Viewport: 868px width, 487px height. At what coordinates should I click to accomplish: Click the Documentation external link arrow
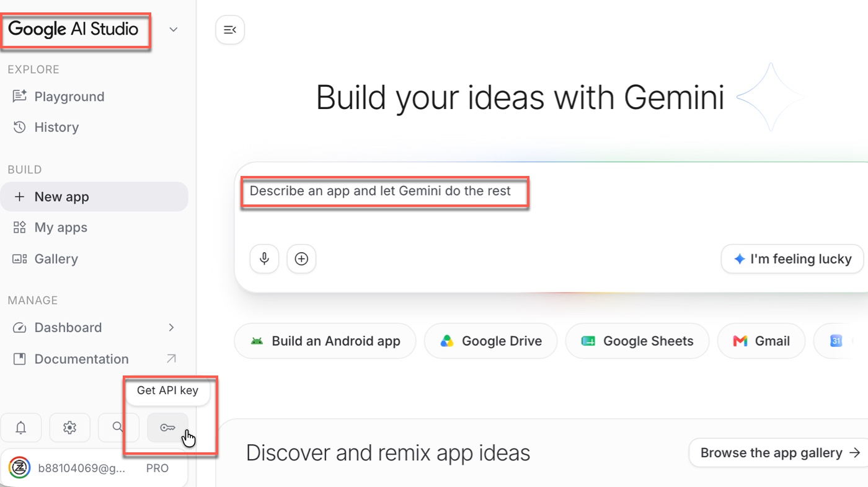pyautogui.click(x=172, y=359)
